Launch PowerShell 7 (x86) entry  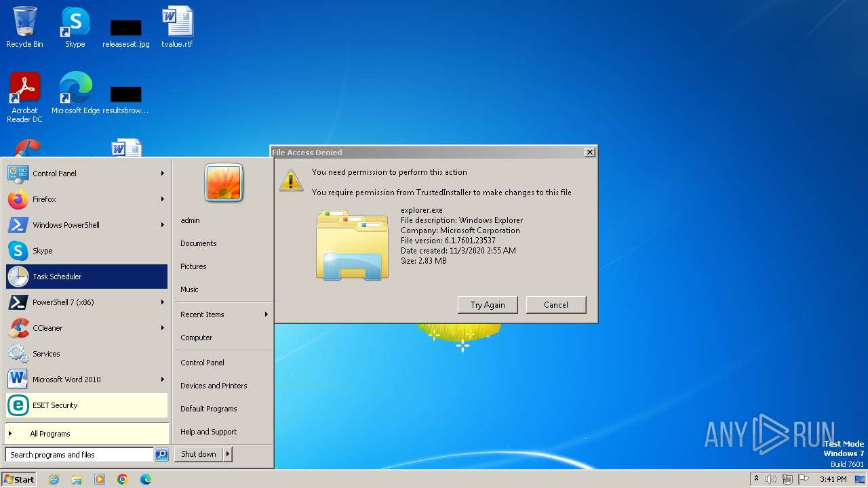point(87,302)
